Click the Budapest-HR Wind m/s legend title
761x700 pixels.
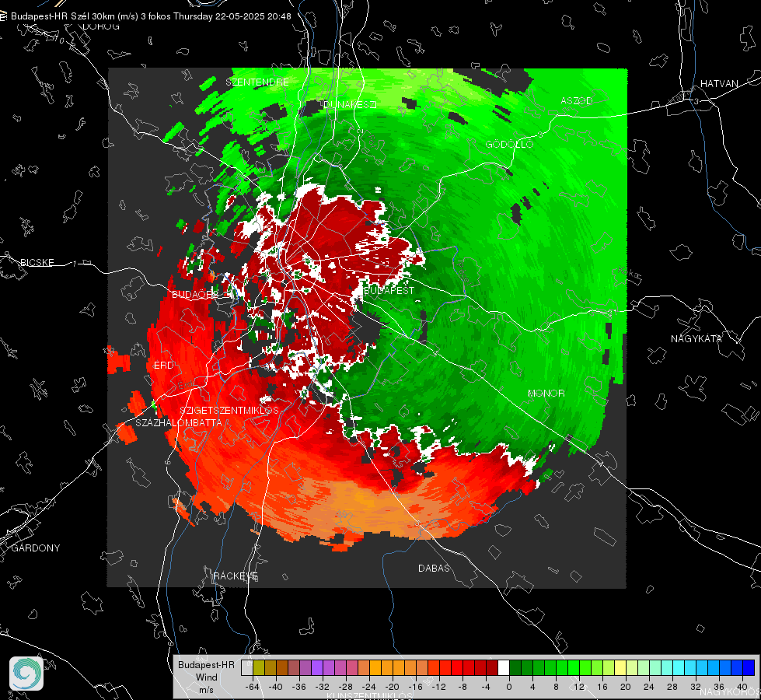tap(206, 677)
